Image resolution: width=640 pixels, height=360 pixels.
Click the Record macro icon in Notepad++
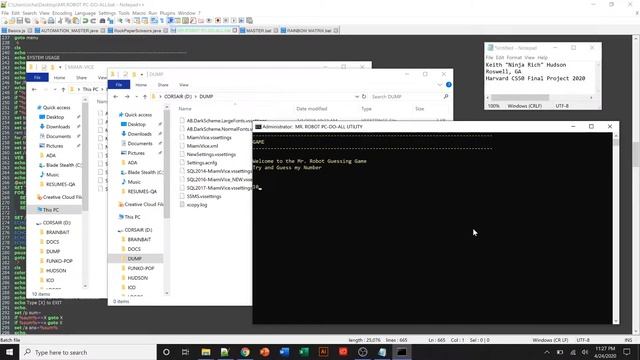(218, 20)
